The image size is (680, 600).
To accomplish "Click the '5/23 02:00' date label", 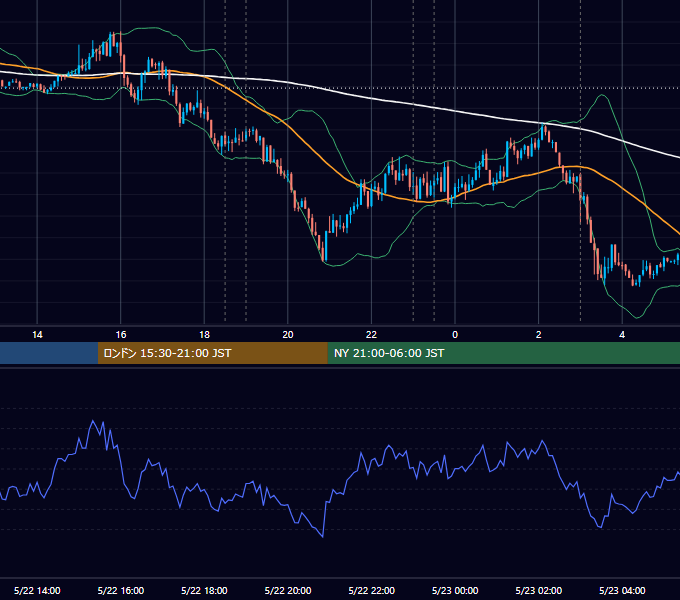I will click(539, 590).
